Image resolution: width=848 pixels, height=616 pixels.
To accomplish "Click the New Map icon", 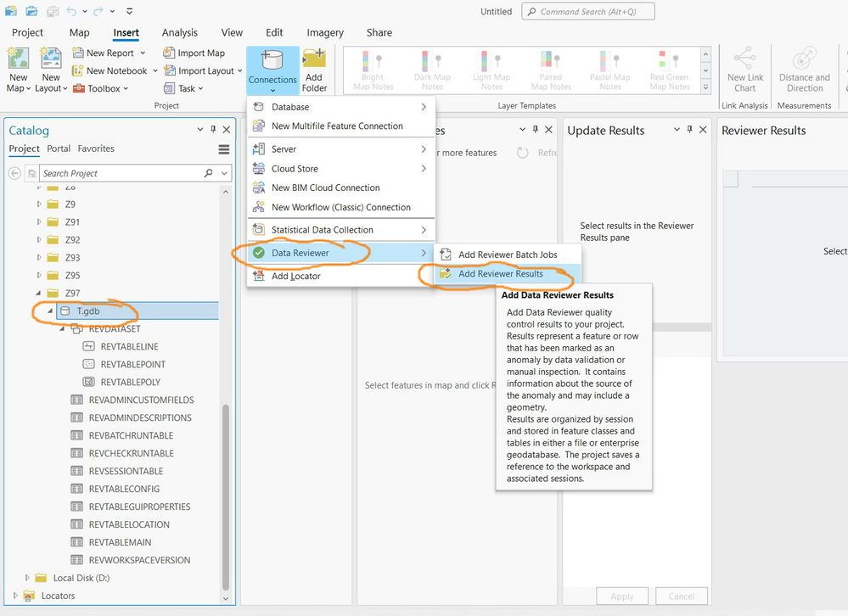I will coord(18,59).
